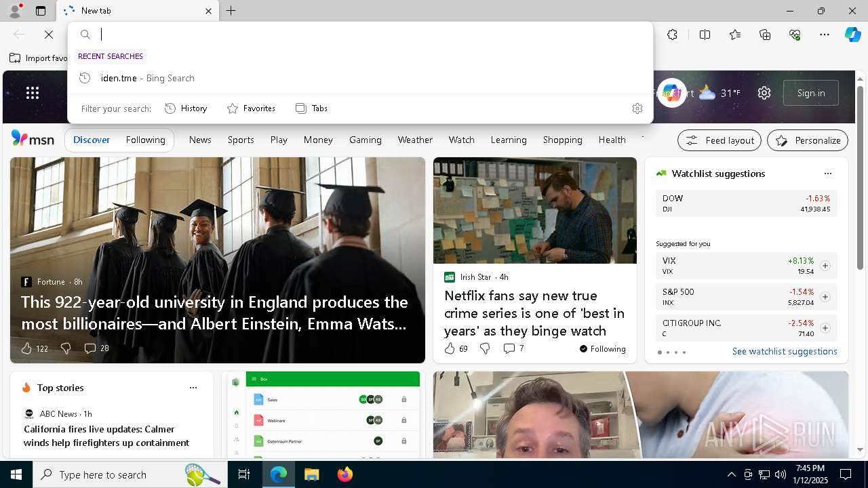Screen dimensions: 868x488
Task: Open the Extensions puzzle icon
Action: click(x=672, y=35)
